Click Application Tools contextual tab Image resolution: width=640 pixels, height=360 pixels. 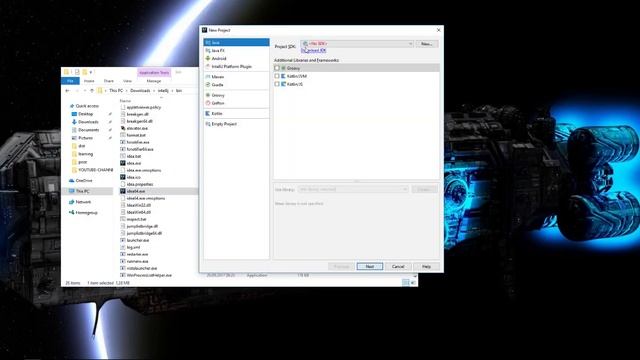pyautogui.click(x=154, y=73)
